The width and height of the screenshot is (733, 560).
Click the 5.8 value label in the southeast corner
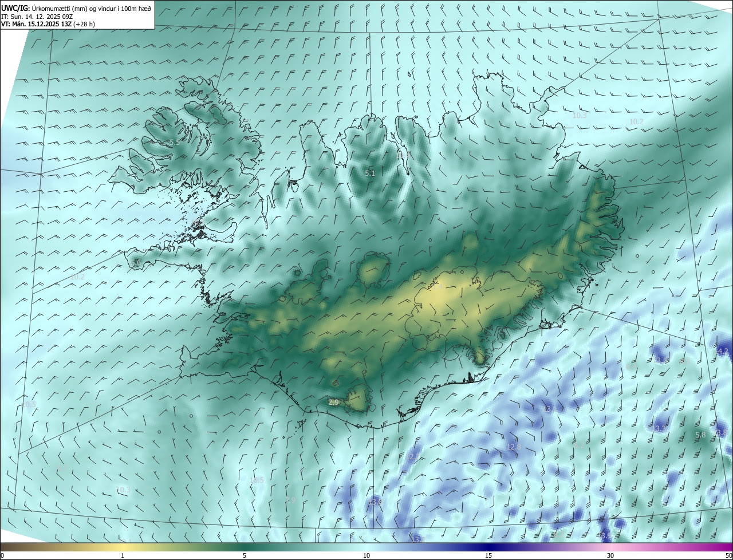click(x=700, y=435)
